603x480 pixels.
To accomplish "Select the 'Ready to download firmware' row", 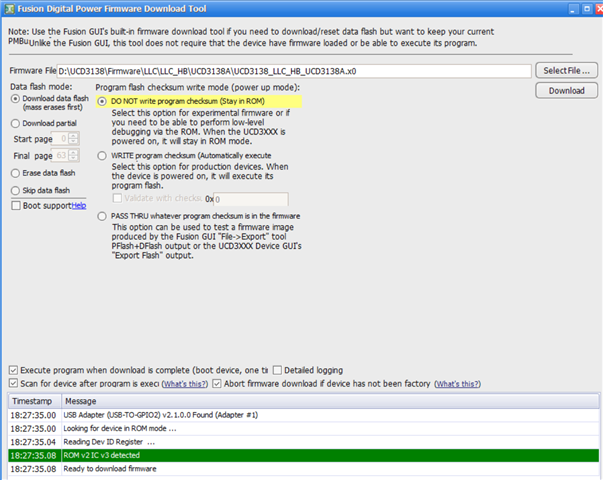I will [x=304, y=469].
